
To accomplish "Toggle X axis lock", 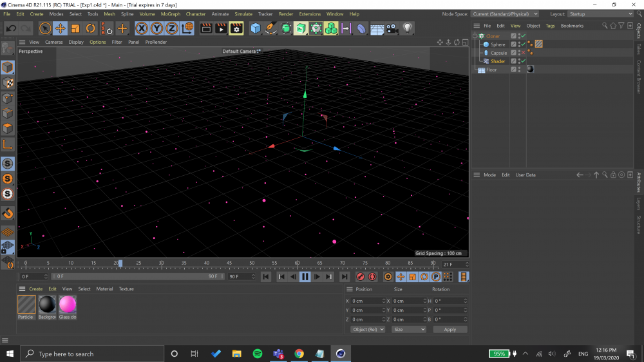I will [x=142, y=28].
